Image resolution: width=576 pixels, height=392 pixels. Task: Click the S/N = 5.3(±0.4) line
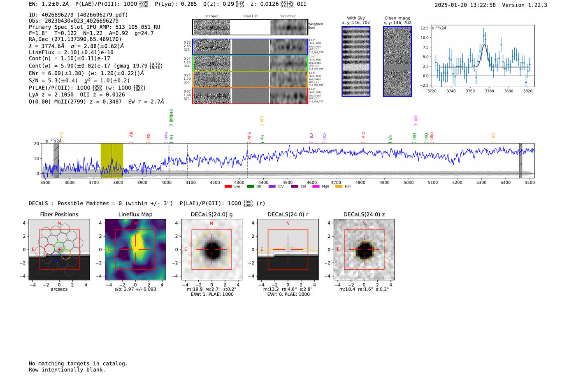pyautogui.click(x=79, y=80)
